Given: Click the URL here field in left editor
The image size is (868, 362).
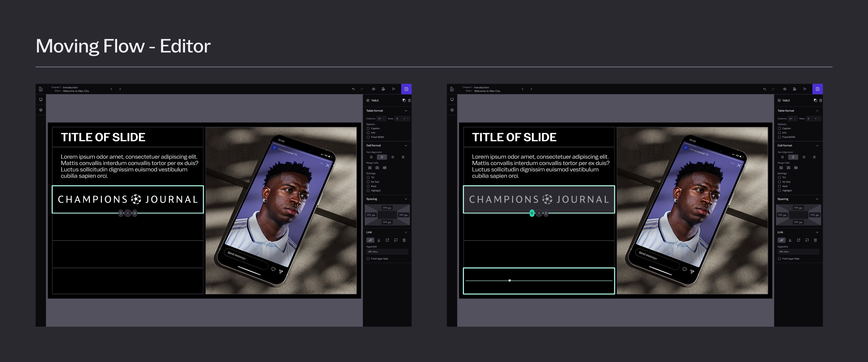Looking at the screenshot, I should pyautogui.click(x=387, y=252).
